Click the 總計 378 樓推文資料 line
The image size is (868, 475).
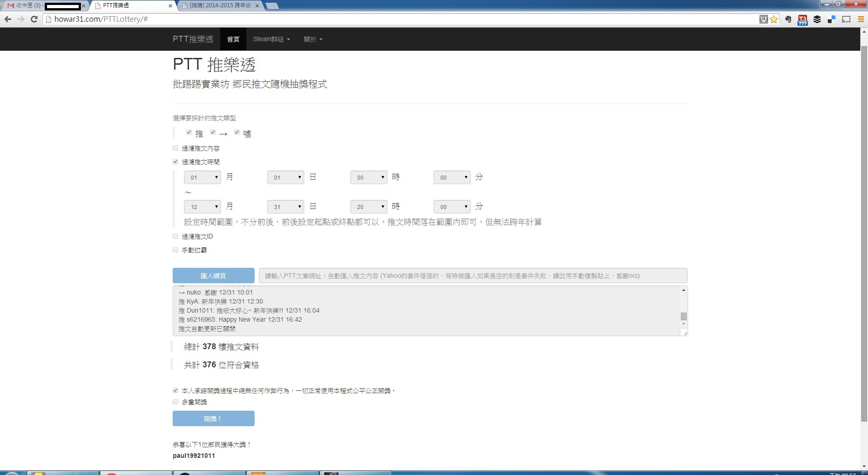(222, 347)
